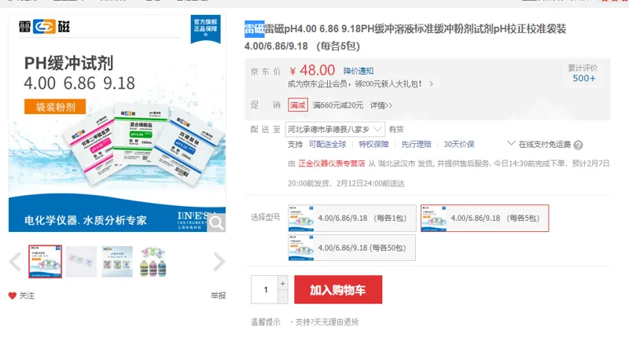Decrease quantity with the minus button
Viewport: 629px width, 364px height.
282,297
